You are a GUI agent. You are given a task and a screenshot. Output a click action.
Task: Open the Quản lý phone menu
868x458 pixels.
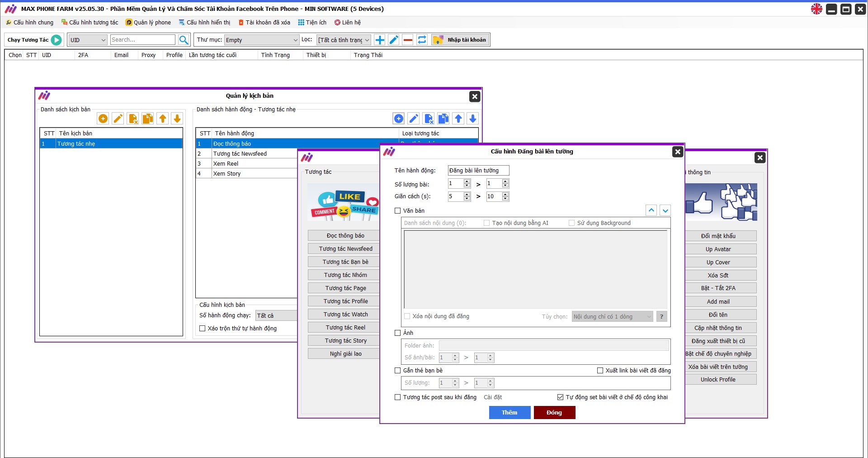point(148,23)
